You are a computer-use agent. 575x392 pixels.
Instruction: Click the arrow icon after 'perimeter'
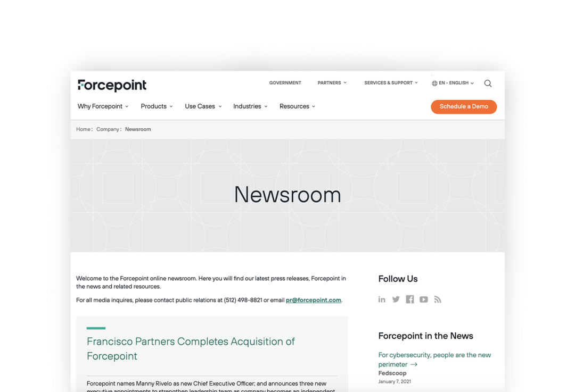click(414, 364)
